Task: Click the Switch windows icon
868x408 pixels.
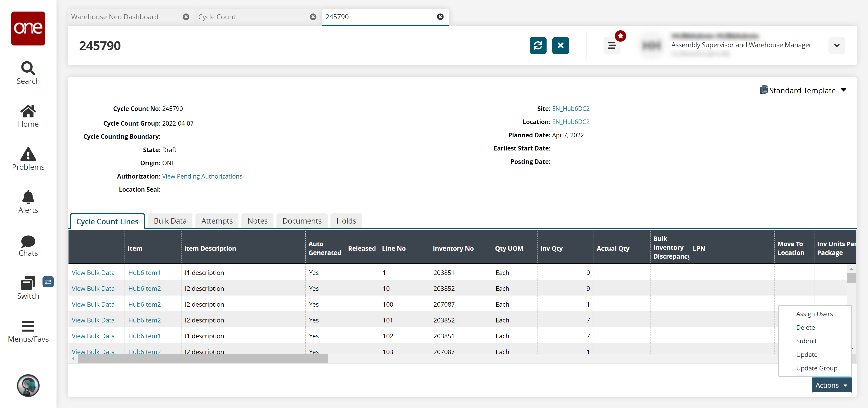Action: point(28,283)
